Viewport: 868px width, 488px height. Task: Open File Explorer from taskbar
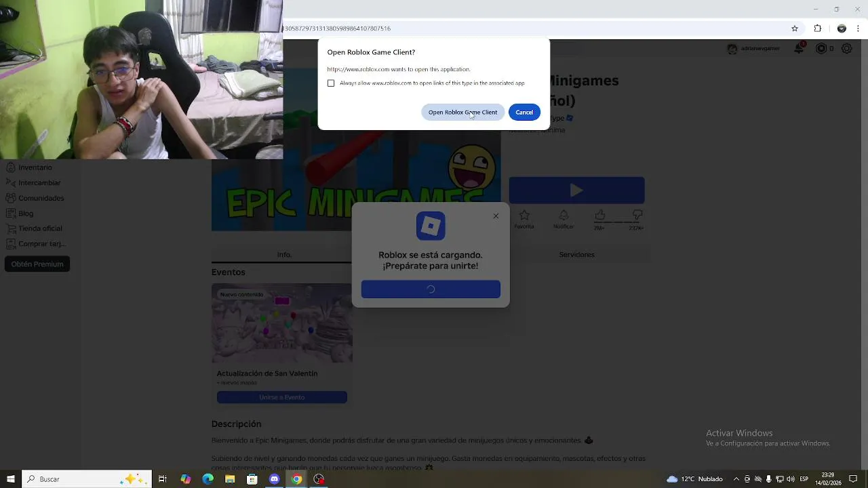coord(230,479)
